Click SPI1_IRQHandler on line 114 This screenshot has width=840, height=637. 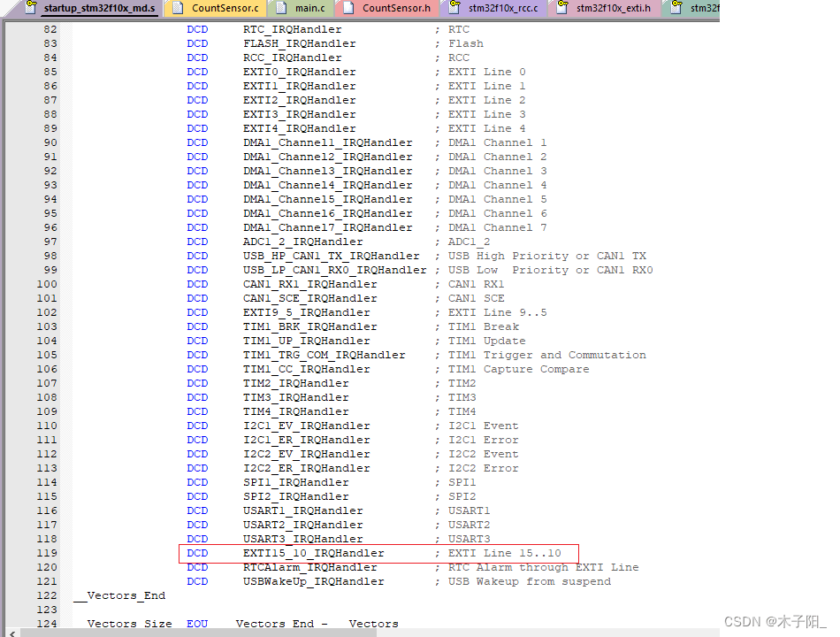coord(295,482)
